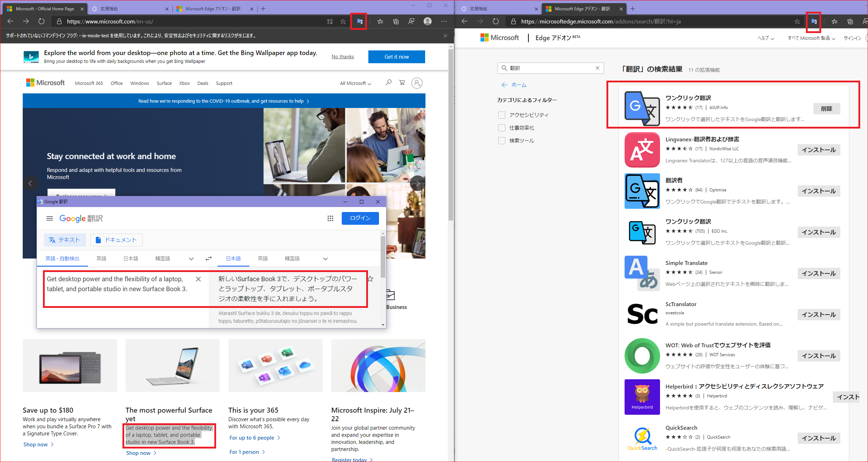Open the すべて Microsoft 製品 dropdown
868x462 pixels.
[x=812, y=38]
